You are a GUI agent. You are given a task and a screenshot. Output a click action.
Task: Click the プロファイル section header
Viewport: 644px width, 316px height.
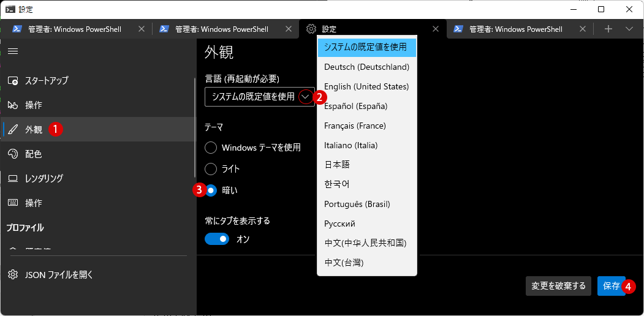click(25, 227)
